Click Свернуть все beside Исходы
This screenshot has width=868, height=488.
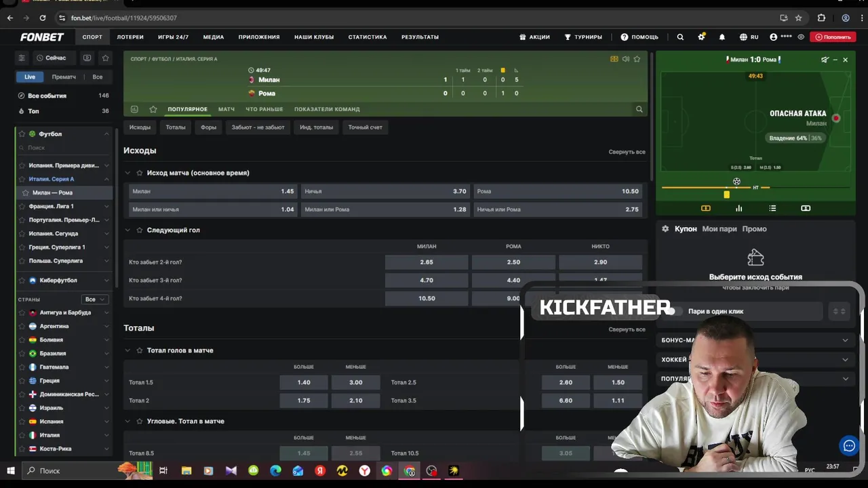627,152
